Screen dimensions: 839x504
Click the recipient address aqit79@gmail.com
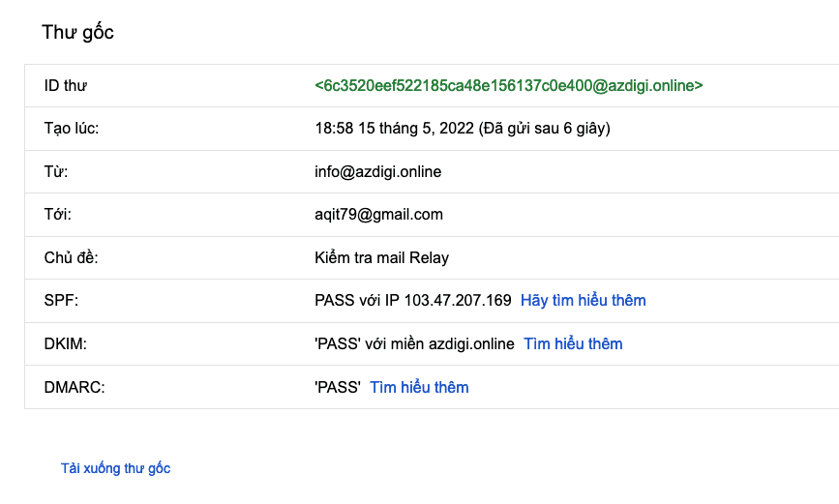[378, 215]
